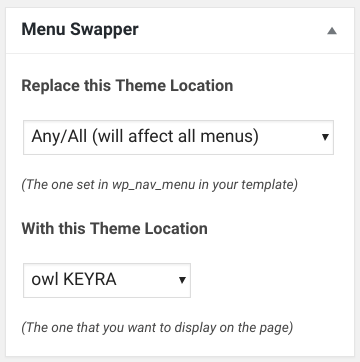Click the Menu Swapper panel title
Viewport: 360px width, 362px height.
click(80, 30)
